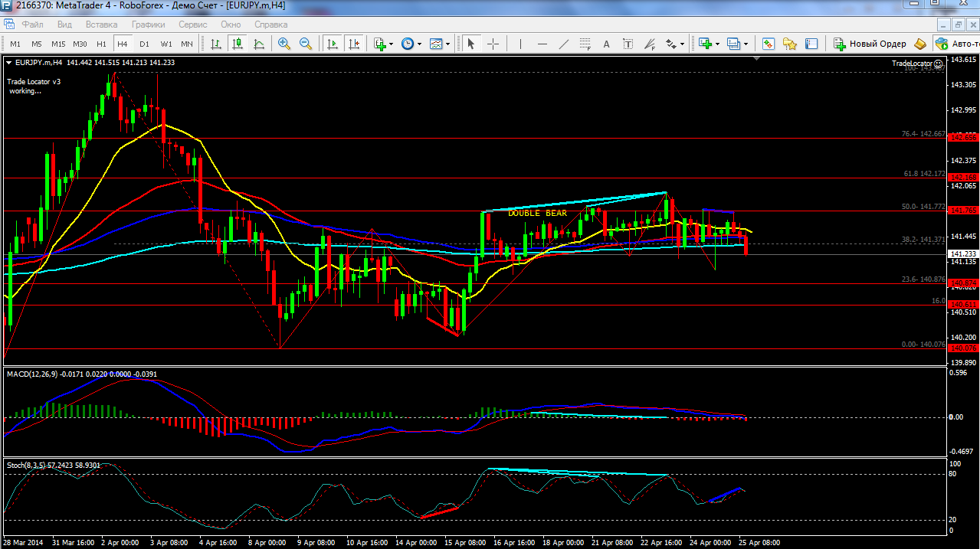Expand the profiles dropdown arrow

click(746, 44)
